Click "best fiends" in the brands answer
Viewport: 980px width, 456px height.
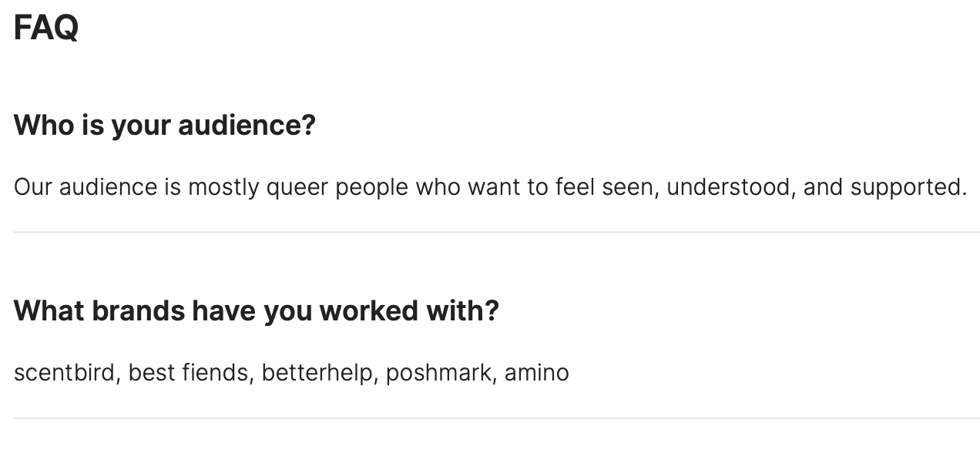pyautogui.click(x=188, y=373)
